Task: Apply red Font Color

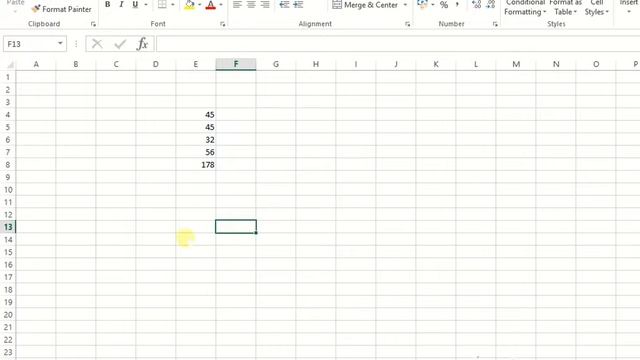Action: (211, 5)
